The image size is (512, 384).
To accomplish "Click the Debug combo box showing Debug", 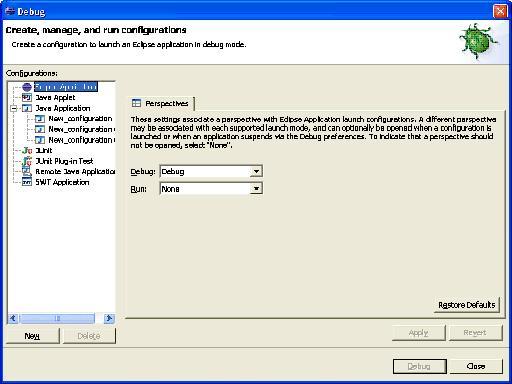I will coord(211,171).
